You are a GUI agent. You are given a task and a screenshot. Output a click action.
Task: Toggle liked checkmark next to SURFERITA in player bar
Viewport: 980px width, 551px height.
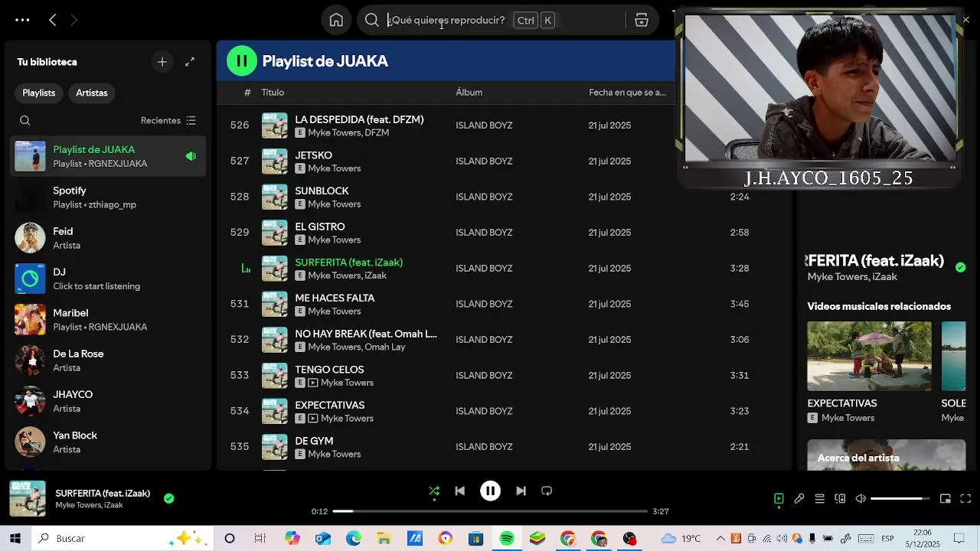(x=169, y=498)
